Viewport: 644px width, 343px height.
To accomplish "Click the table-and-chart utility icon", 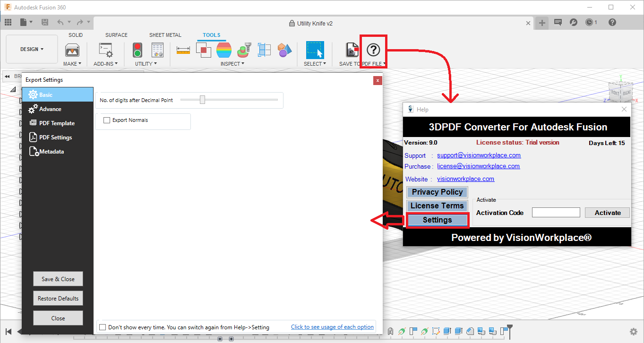I will pos(157,50).
